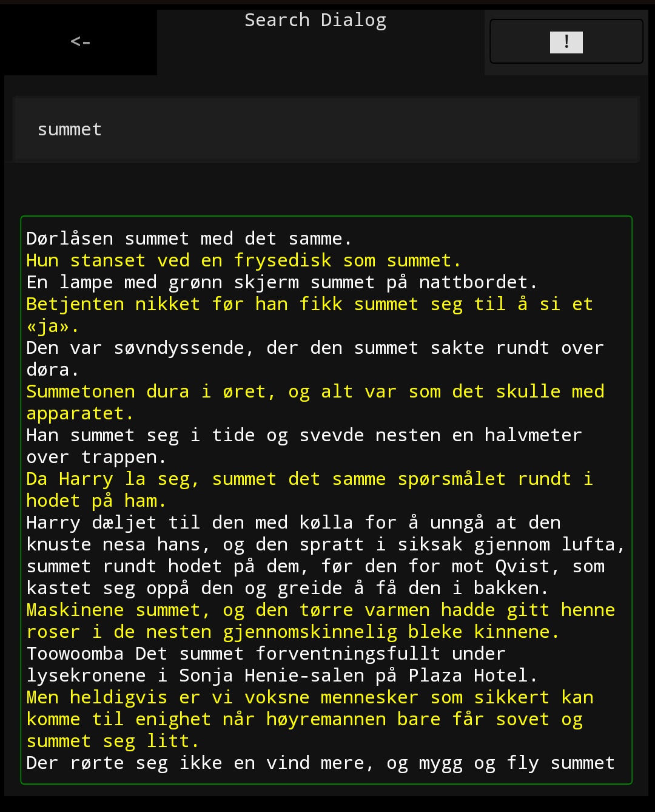
Task: Select result "Han summet seg i tide"
Action: tap(304, 436)
